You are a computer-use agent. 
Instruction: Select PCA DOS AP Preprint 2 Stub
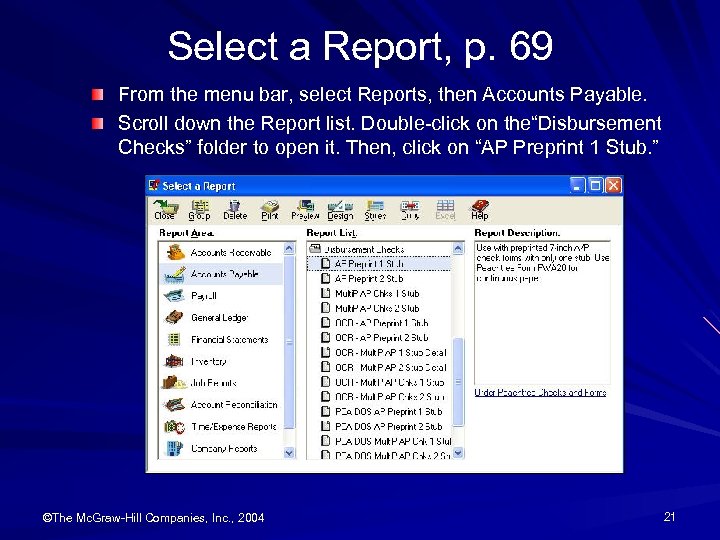382,426
